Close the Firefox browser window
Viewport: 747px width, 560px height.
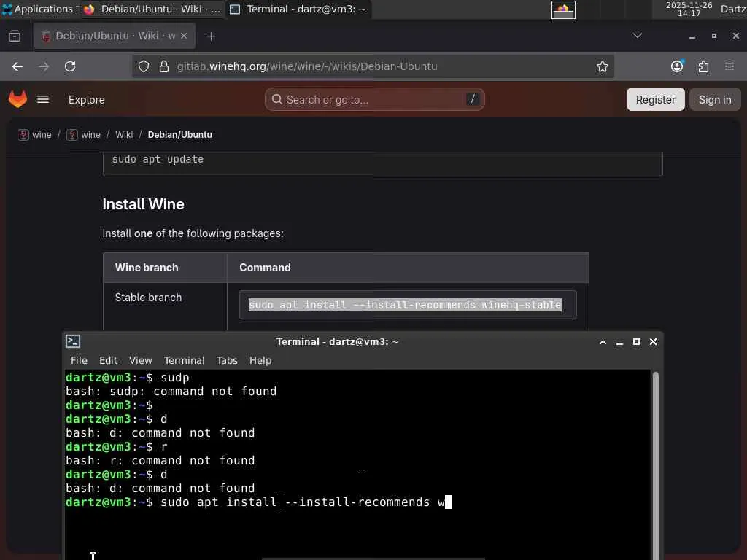click(735, 36)
